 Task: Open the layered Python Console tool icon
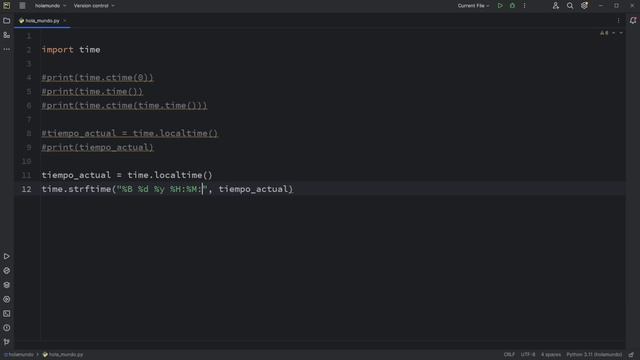[x=7, y=285]
